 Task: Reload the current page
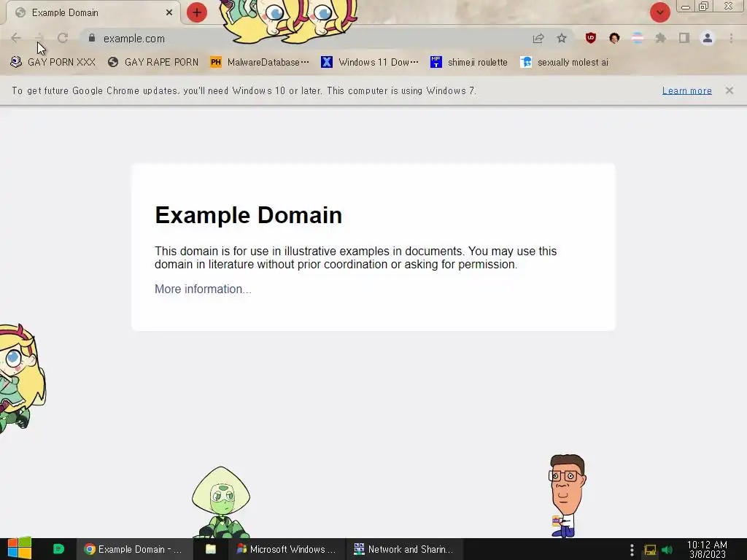click(x=63, y=38)
